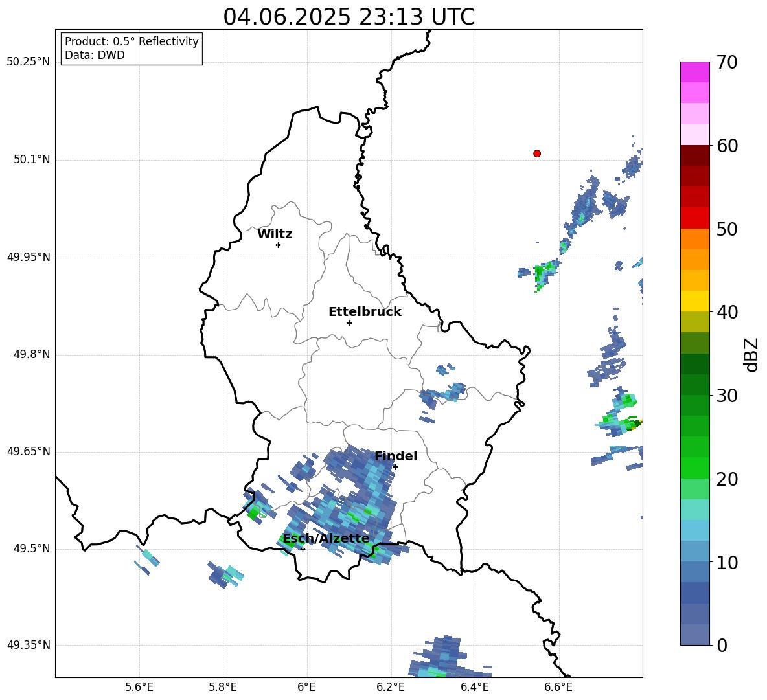The height and width of the screenshot is (700, 767).
Task: Click the 10 tick on colorbar
Action: click(x=727, y=563)
